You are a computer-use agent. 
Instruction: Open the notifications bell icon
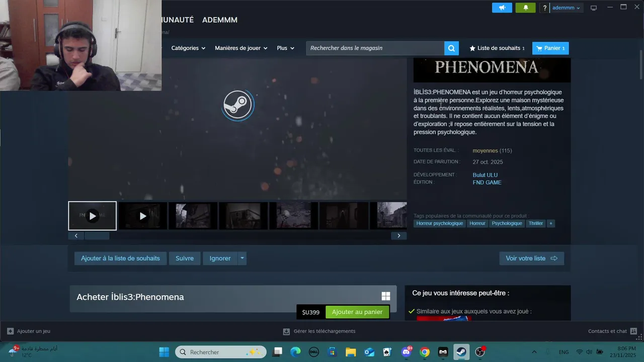[x=526, y=8]
